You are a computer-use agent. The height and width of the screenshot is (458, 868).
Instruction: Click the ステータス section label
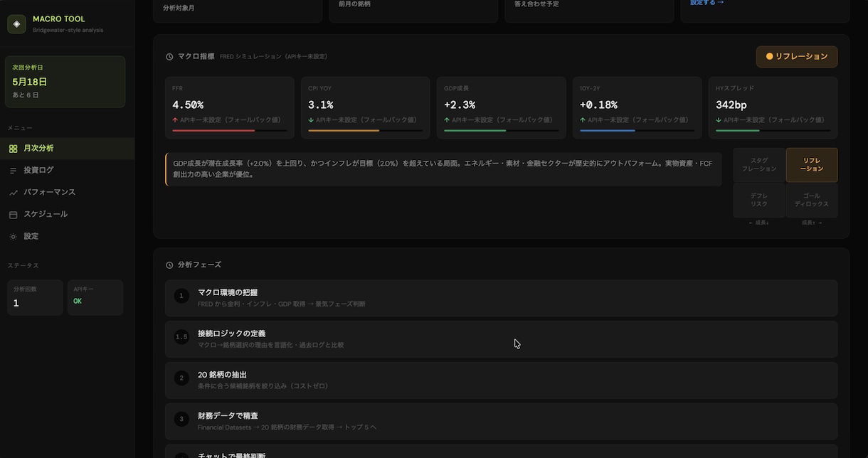coord(23,266)
